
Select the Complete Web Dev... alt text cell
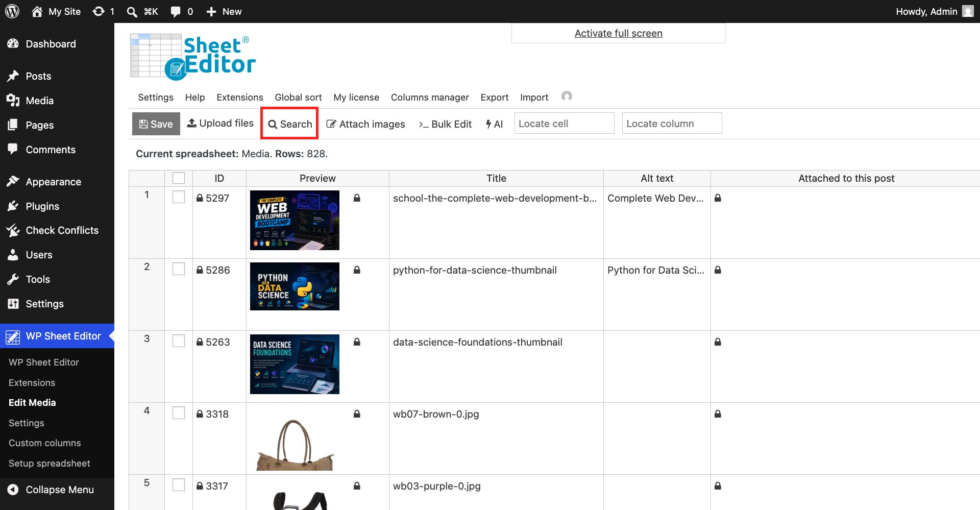pyautogui.click(x=657, y=223)
